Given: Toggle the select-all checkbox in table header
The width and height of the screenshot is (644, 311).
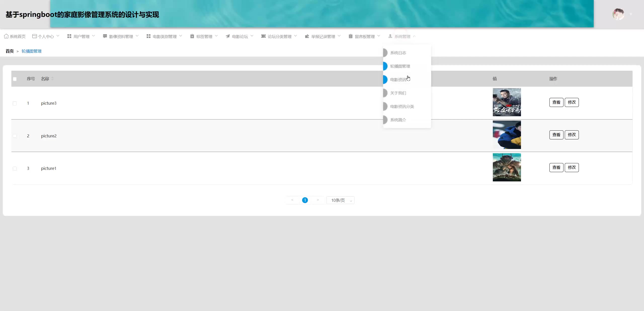Looking at the screenshot, I should (x=15, y=79).
